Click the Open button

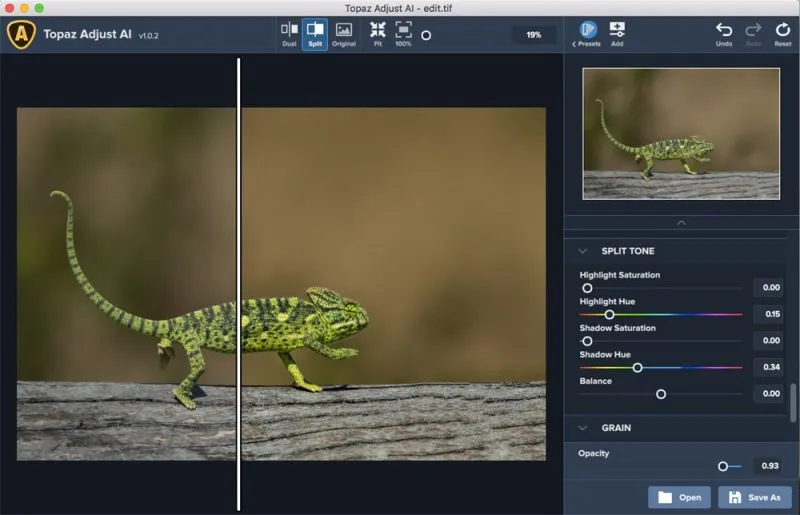[x=679, y=497]
